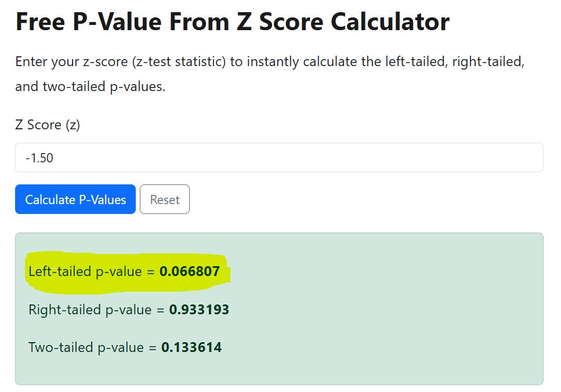Click inside the Z Score input field
Screen dimensions: 561x392
click(x=278, y=157)
